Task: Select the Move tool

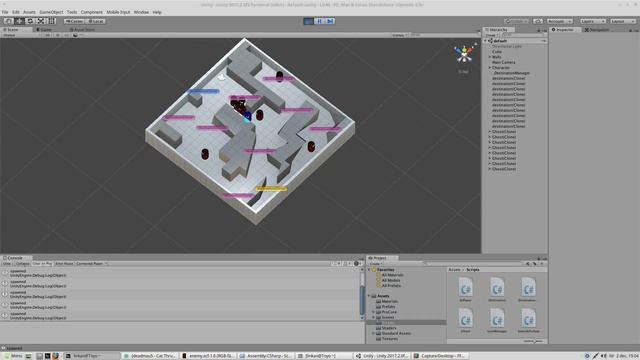Action: tap(19, 21)
